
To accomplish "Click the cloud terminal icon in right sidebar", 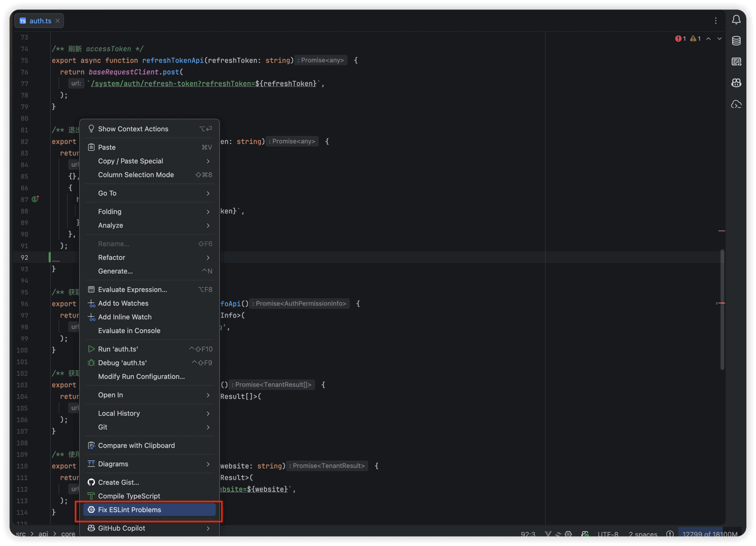I will [736, 104].
